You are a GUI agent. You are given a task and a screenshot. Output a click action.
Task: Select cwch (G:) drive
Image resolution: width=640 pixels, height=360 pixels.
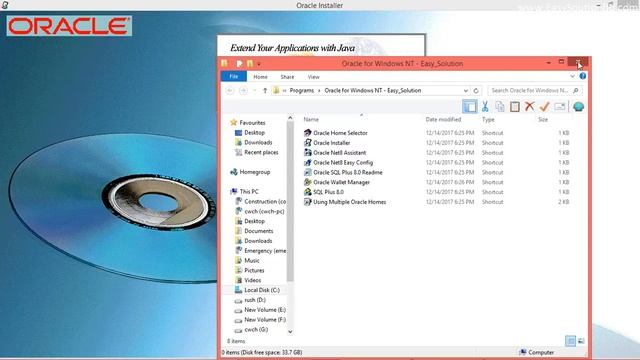point(251,329)
